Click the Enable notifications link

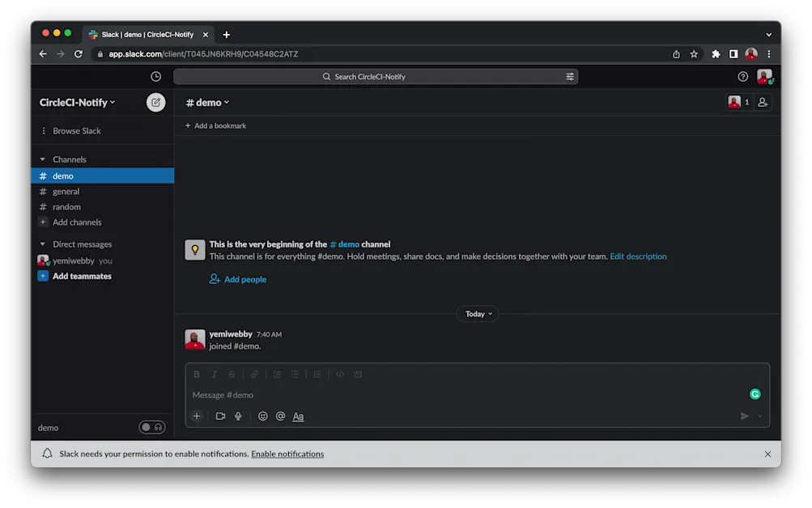287,454
